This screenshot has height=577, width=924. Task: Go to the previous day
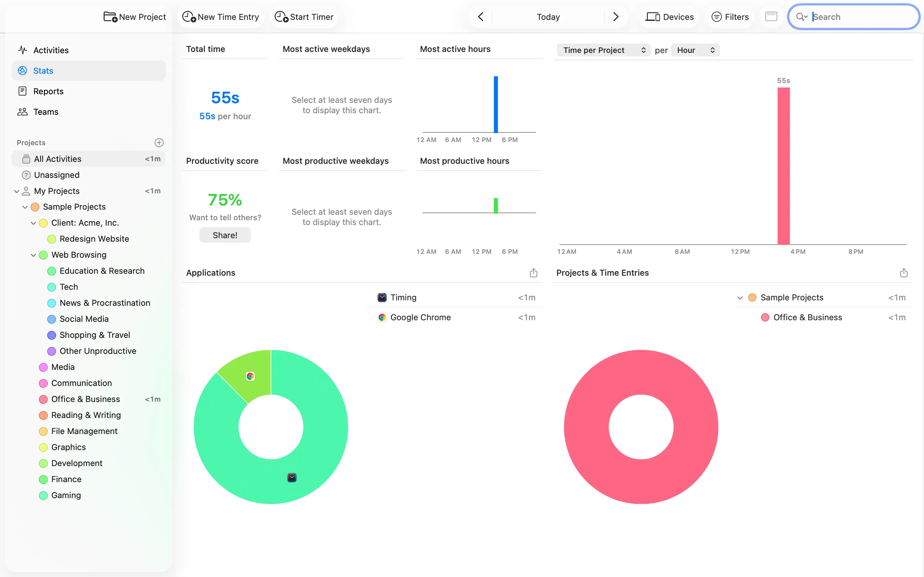[481, 17]
